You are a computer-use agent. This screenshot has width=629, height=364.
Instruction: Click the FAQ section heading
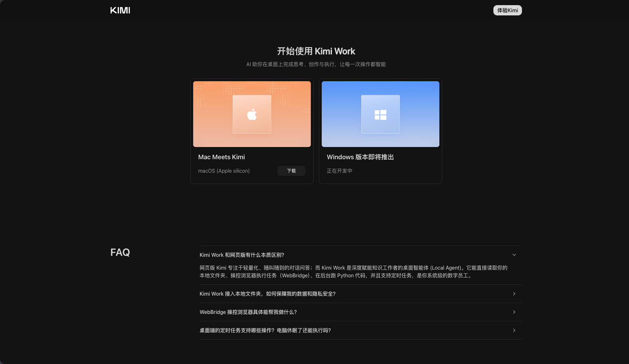(120, 252)
